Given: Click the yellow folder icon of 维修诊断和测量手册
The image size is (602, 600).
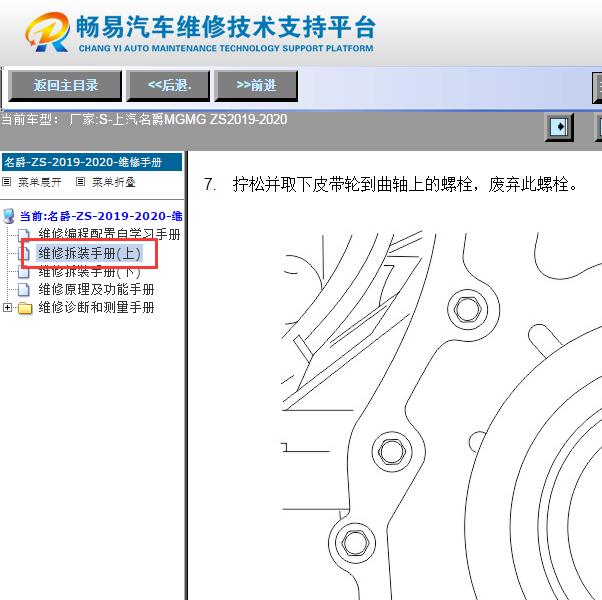Looking at the screenshot, I should pos(25,308).
